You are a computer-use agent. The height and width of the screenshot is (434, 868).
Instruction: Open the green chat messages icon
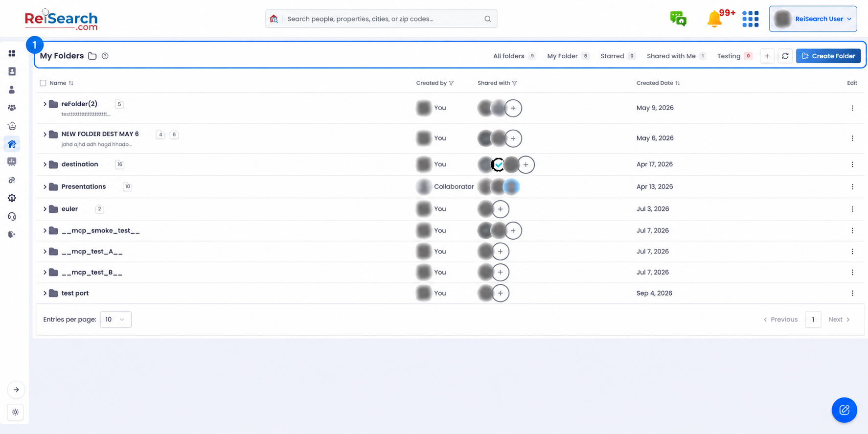[678, 19]
